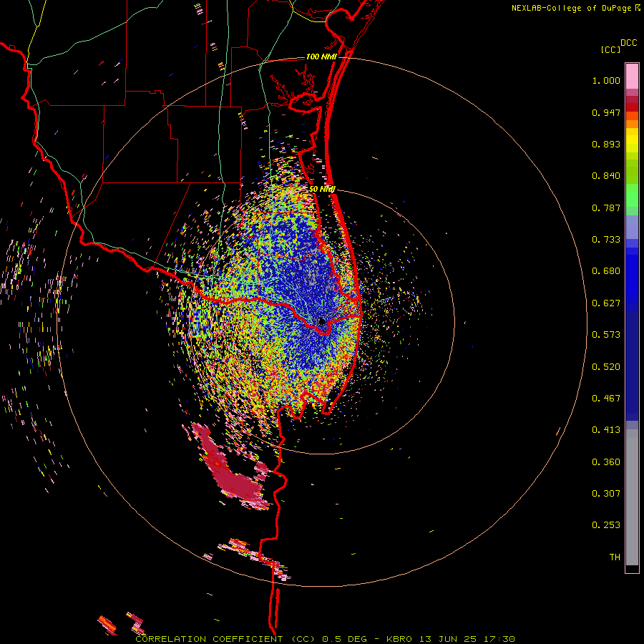Click the gray segment of the color bar
The image size is (644, 644).
point(632,497)
